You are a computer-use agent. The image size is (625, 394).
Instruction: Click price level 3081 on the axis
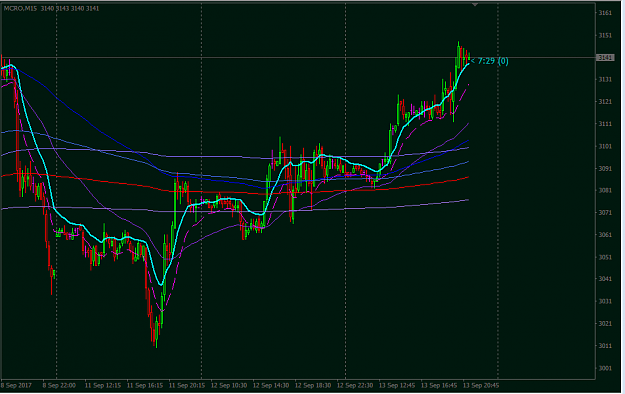[x=605, y=191]
